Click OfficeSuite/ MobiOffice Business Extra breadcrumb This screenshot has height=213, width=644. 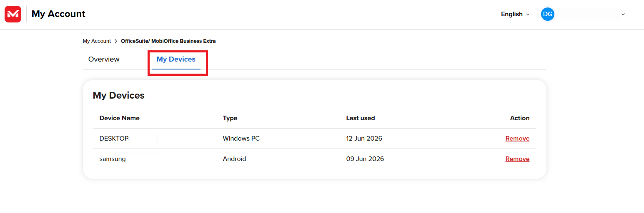click(x=168, y=41)
